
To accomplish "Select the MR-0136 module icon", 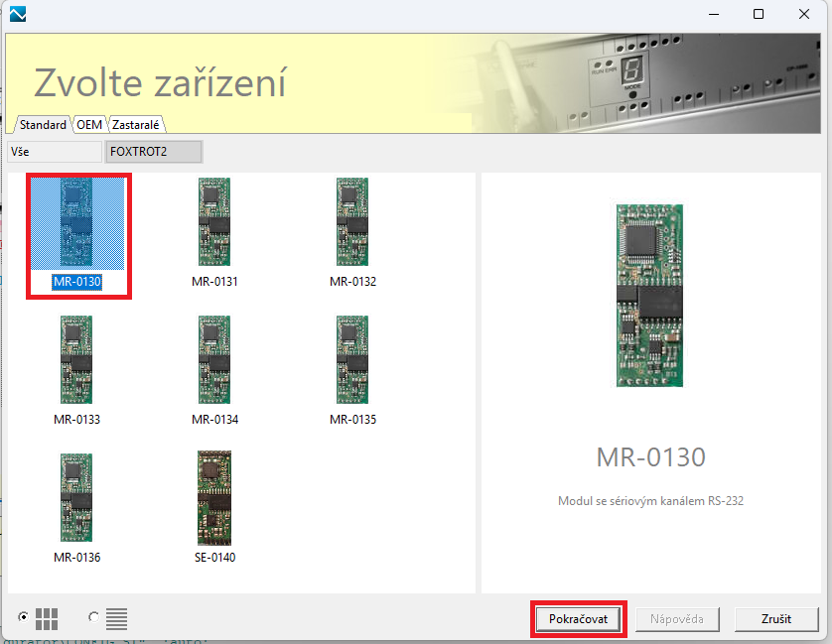I will 76,500.
